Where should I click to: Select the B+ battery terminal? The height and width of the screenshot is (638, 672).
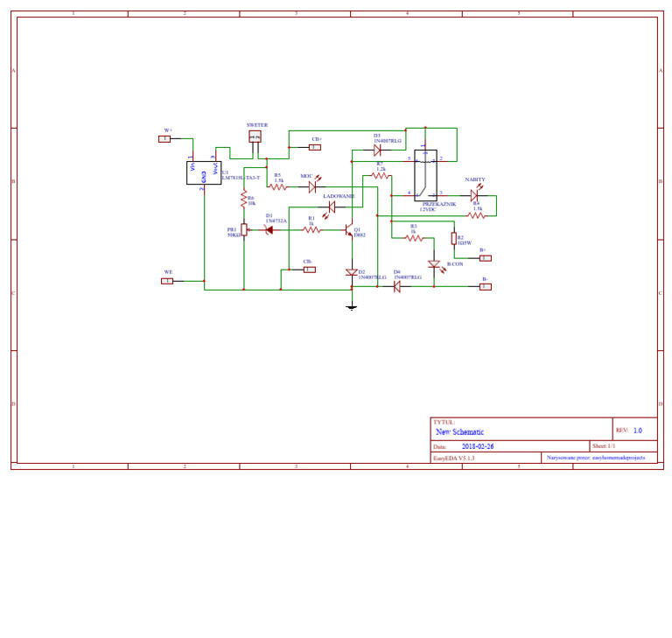485,258
